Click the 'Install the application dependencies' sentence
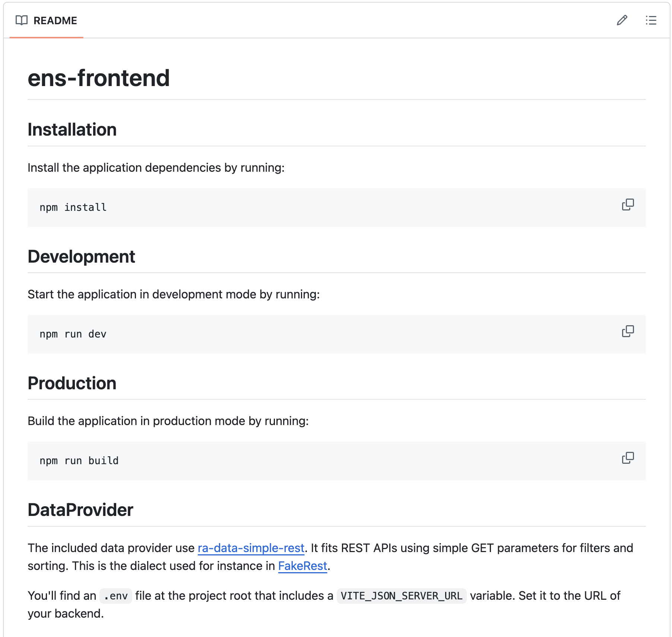This screenshot has height=637, width=672. (156, 168)
